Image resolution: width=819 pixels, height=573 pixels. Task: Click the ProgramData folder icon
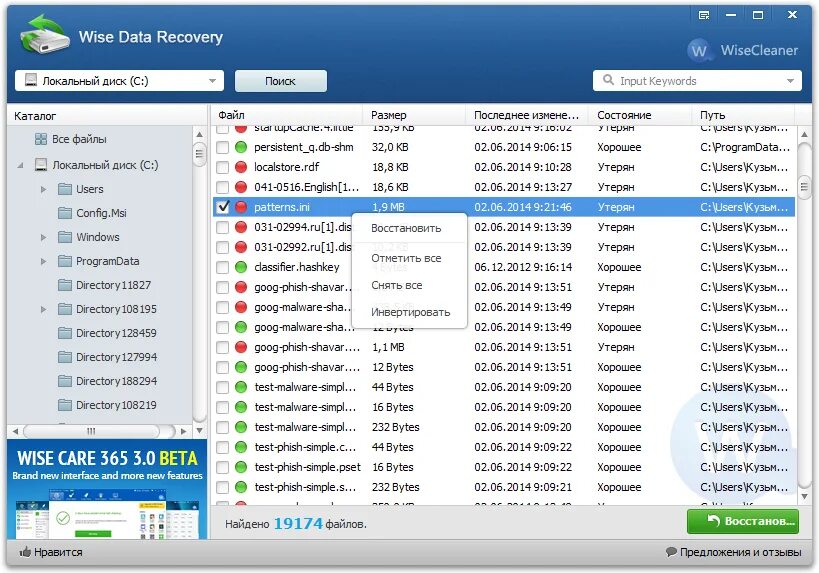(65, 261)
